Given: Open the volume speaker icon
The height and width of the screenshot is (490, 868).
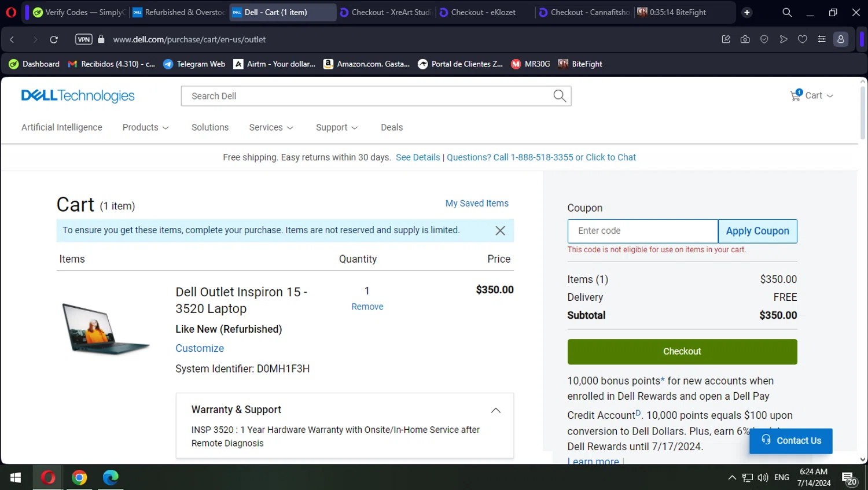Looking at the screenshot, I should tap(763, 478).
